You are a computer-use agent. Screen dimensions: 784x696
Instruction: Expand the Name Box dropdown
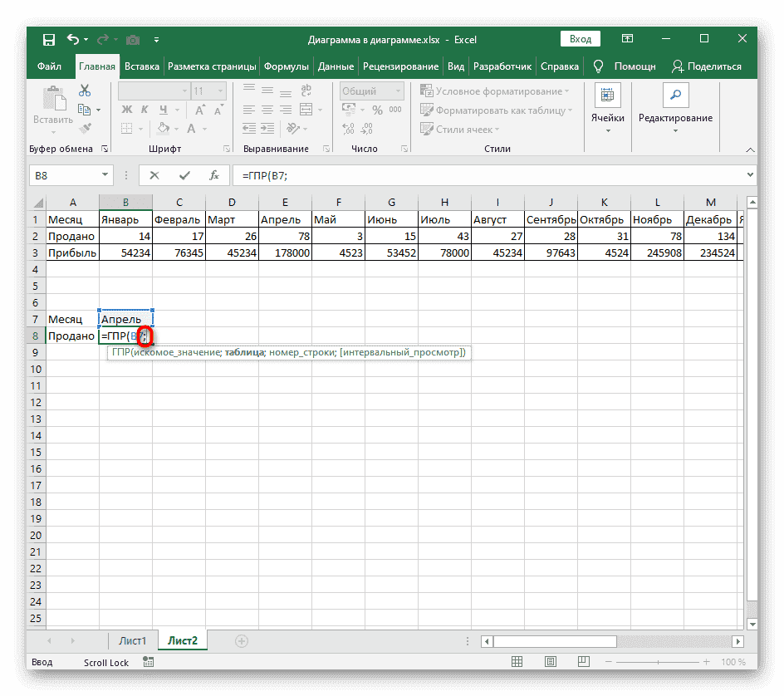[105, 175]
